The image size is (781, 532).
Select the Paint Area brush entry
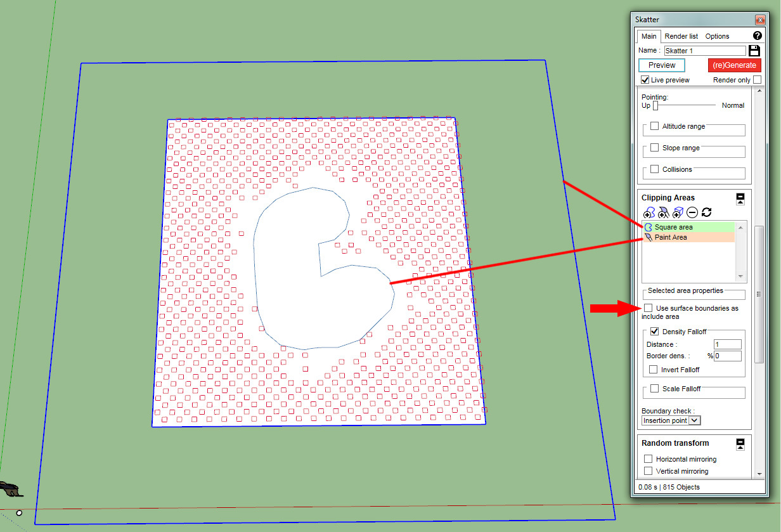671,237
